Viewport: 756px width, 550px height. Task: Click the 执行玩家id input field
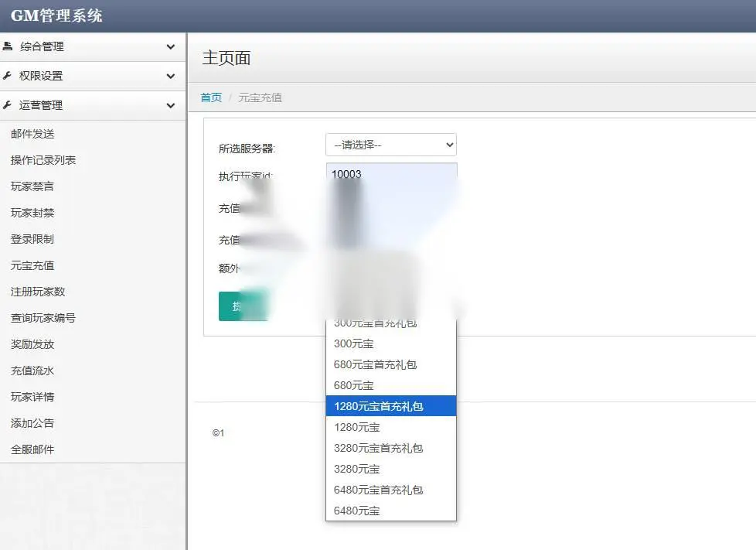pos(391,174)
